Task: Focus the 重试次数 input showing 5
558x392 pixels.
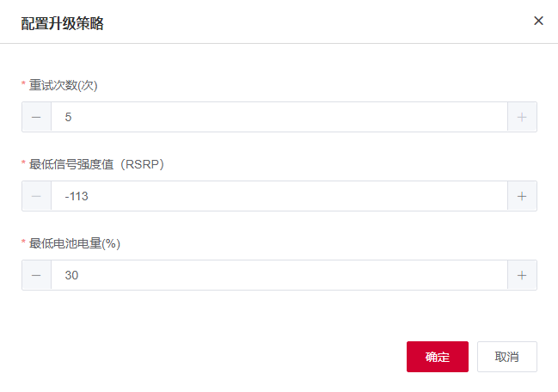Action: 279,117
